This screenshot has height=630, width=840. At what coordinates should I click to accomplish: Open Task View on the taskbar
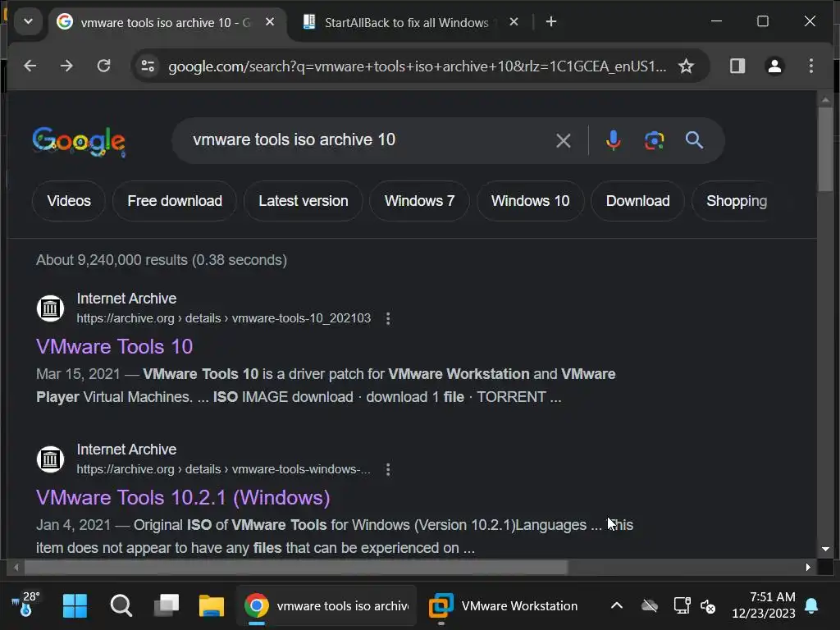coord(167,606)
